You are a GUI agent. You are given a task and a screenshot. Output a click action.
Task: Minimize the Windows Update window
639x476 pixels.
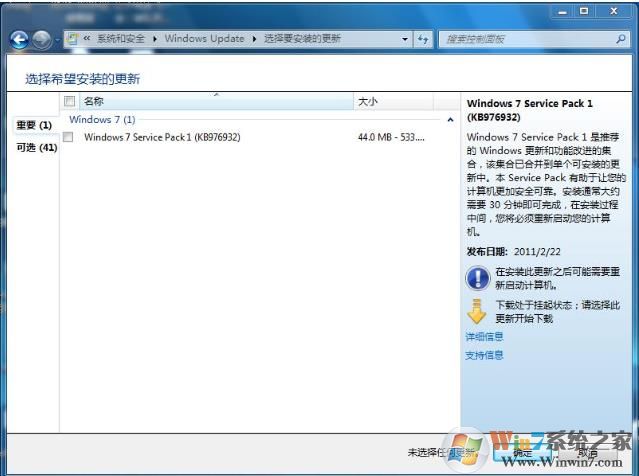562,11
